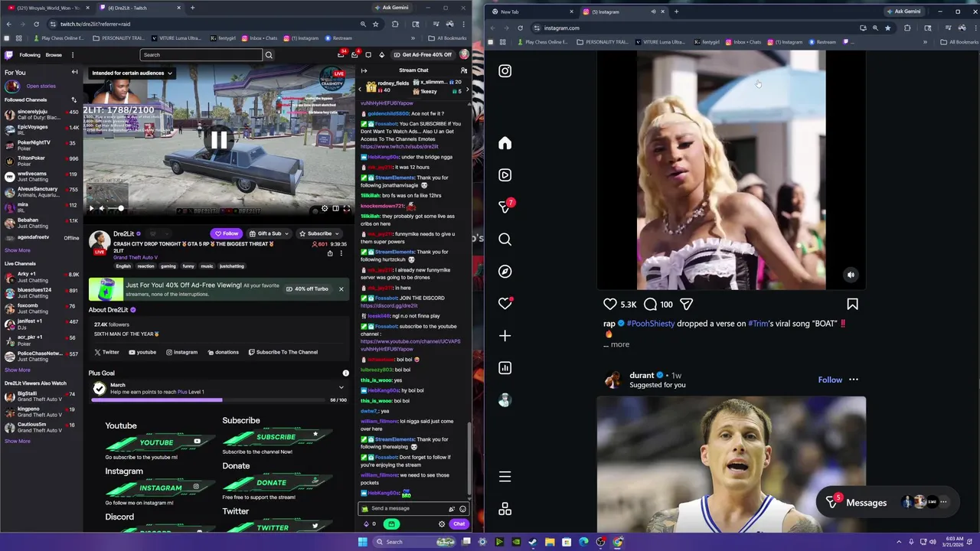The width and height of the screenshot is (980, 551).
Task: Open Twitch top nav more menu
Action: point(73,55)
